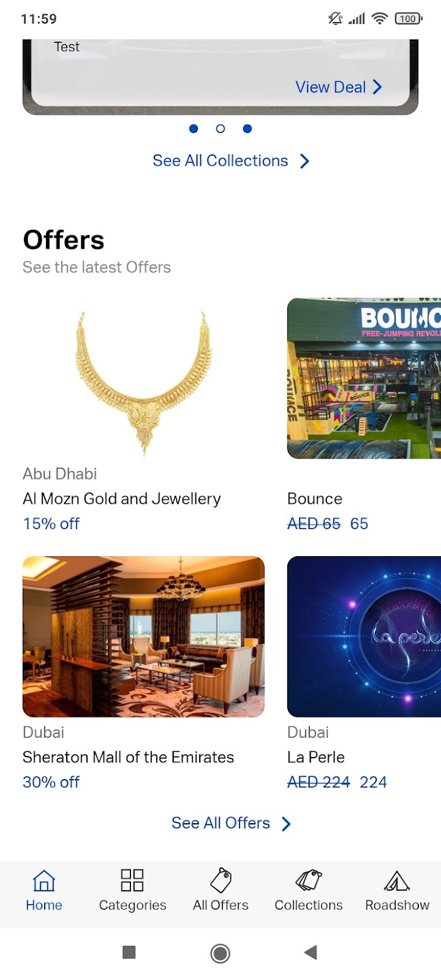Open the Roadshow tent icon
Screen dimensions: 441x980
397,880
